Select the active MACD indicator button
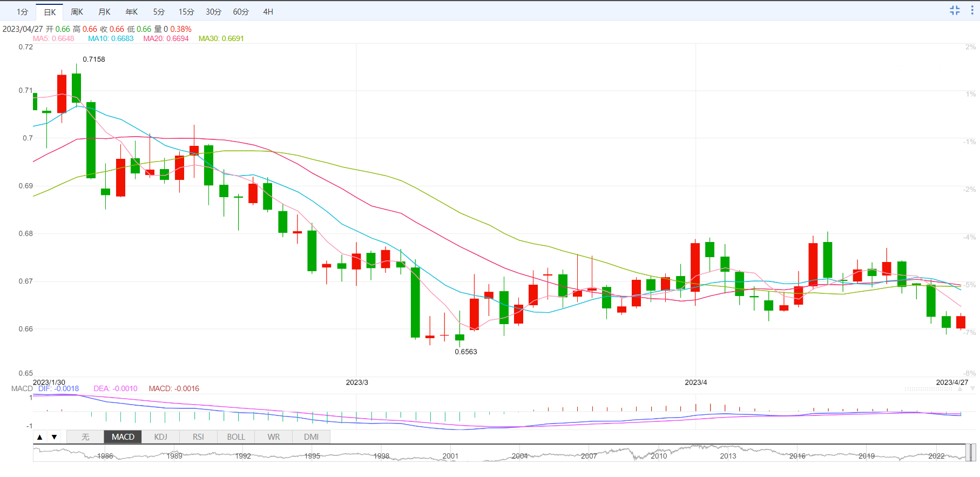This screenshot has height=477, width=980. tap(123, 437)
